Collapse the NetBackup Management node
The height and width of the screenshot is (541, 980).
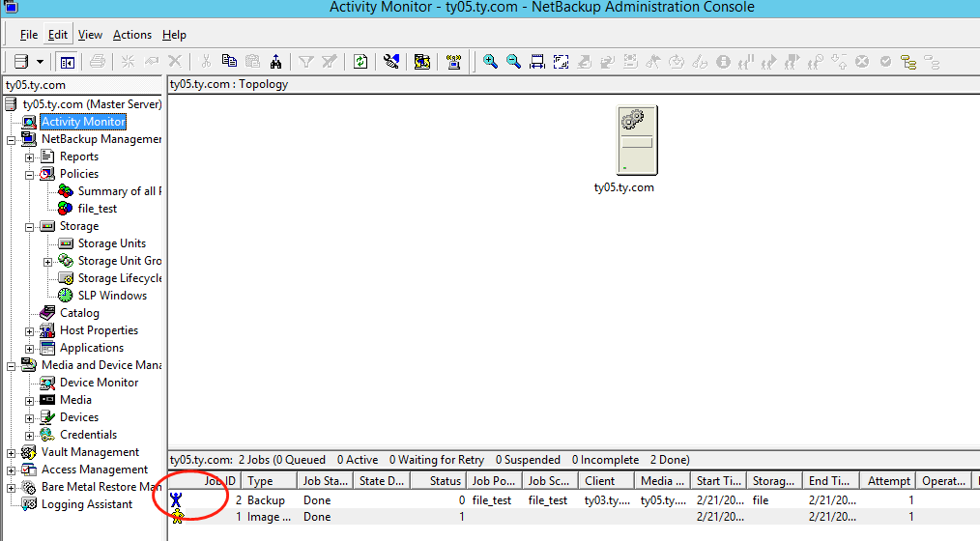click(11, 140)
